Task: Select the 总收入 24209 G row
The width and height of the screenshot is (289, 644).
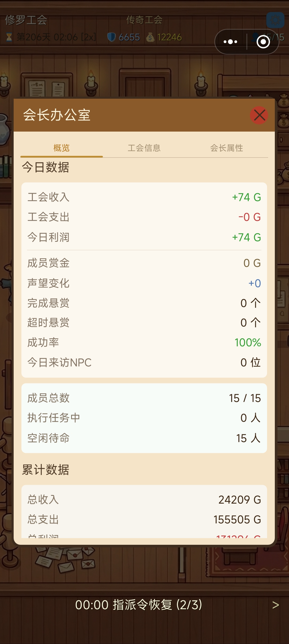Action: [144, 500]
